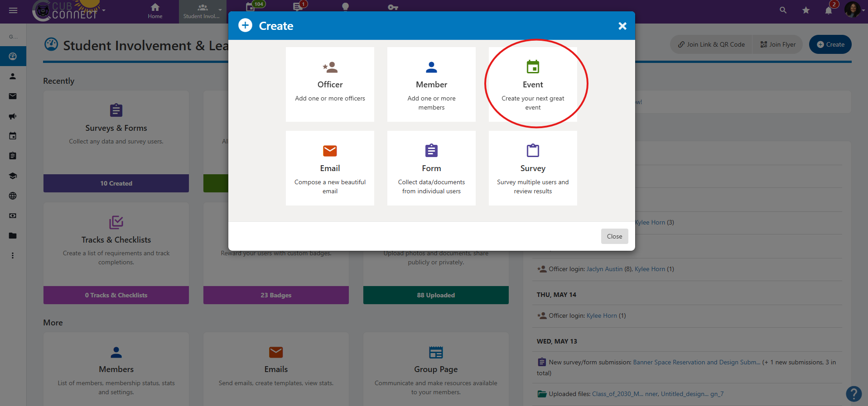Click the 10 Created surveys bar

(116, 183)
